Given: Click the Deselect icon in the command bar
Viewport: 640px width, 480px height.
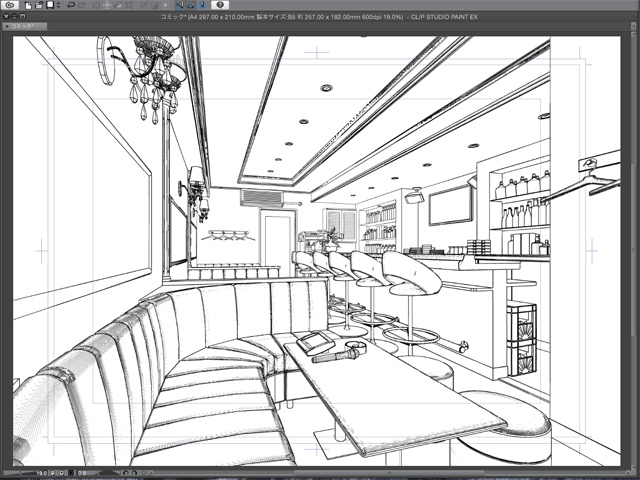Looking at the screenshot, I should pos(144,5).
